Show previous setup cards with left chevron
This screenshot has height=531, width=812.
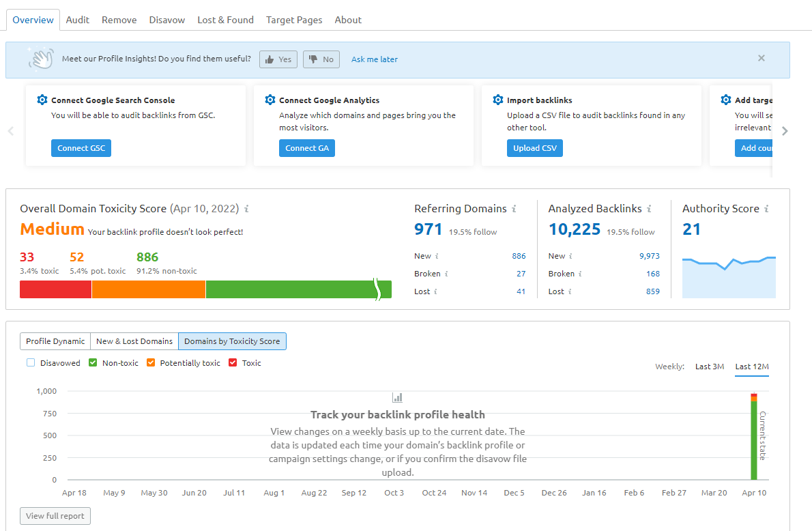click(x=10, y=131)
